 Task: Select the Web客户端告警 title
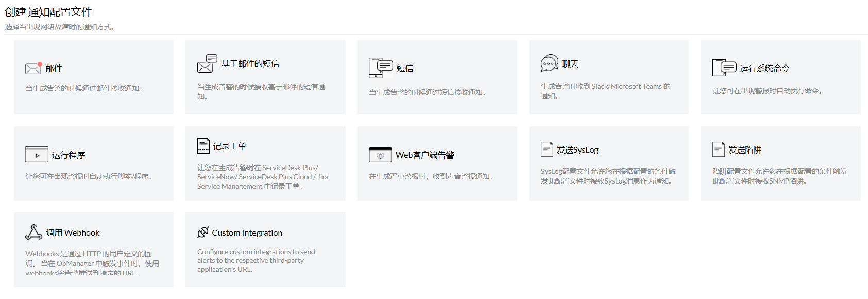425,155
